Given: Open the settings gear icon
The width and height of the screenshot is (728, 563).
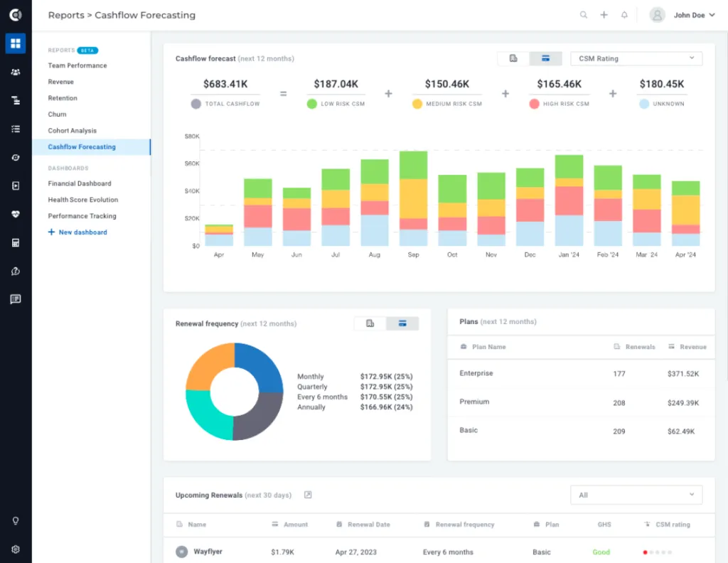Looking at the screenshot, I should point(16,549).
